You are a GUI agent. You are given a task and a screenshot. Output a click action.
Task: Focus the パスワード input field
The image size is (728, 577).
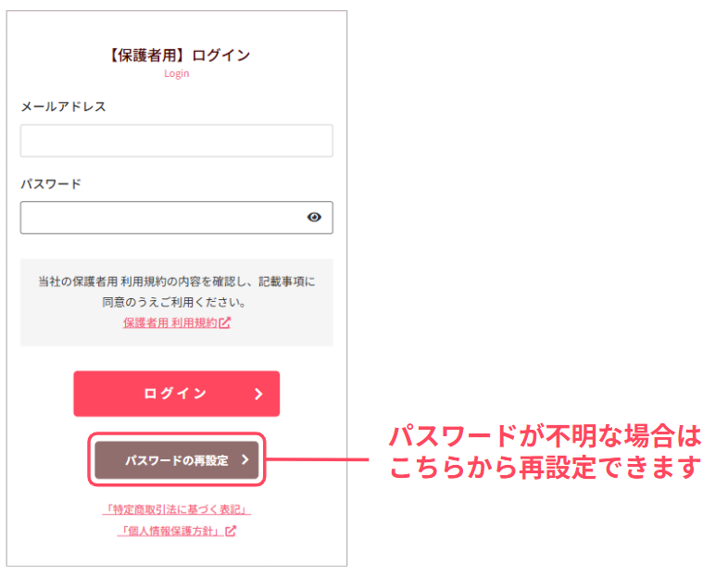pos(162,218)
